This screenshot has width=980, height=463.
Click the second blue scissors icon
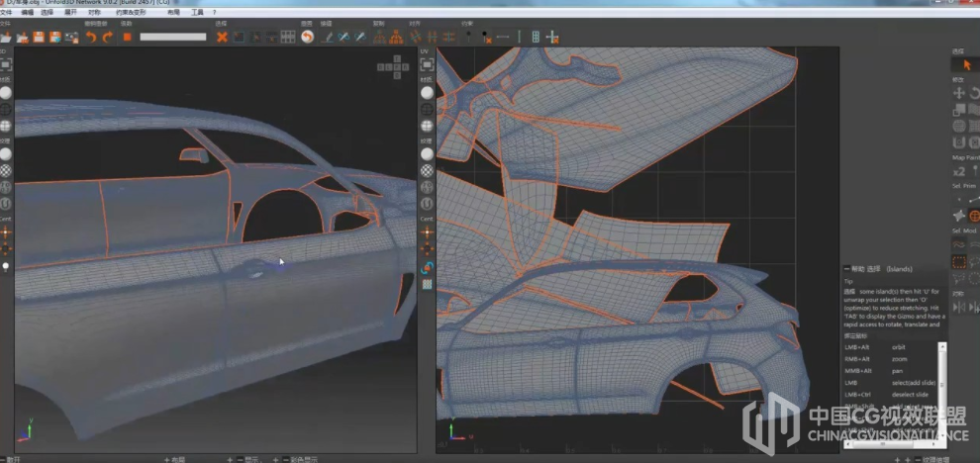click(x=360, y=38)
